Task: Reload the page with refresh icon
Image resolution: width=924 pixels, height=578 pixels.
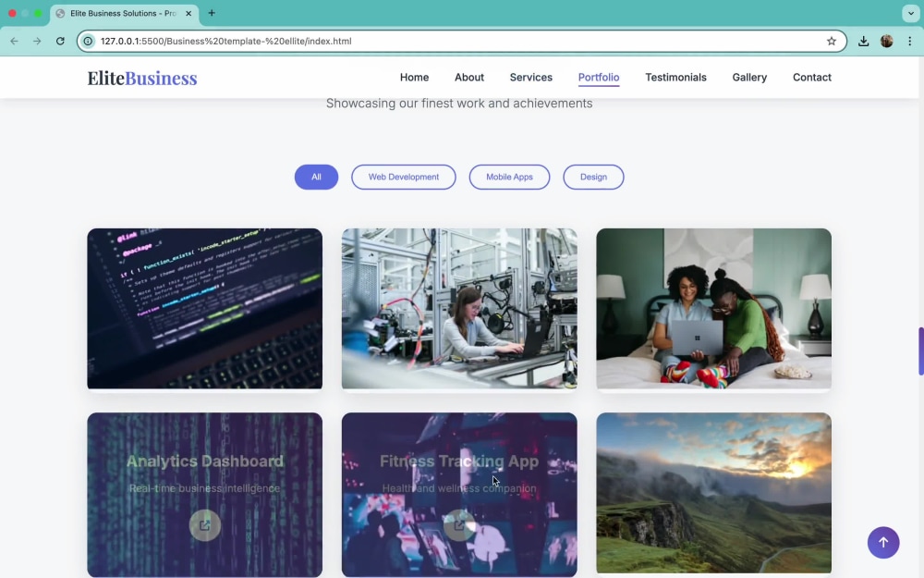Action: [x=60, y=42]
